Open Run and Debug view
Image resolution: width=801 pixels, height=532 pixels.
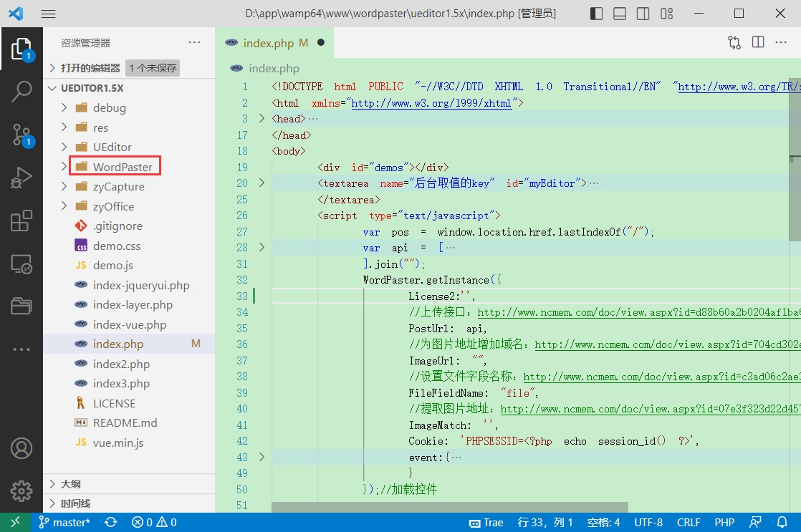pos(21,178)
